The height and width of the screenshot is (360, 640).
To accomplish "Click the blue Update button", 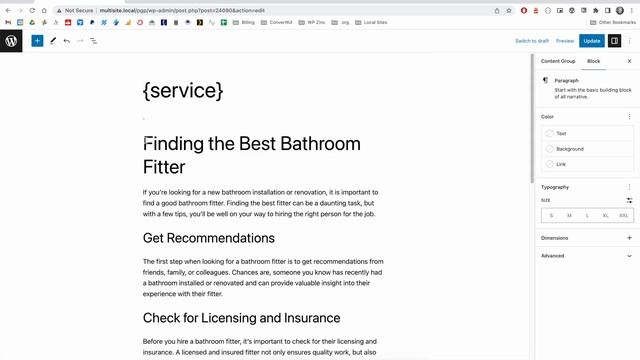I will [592, 41].
